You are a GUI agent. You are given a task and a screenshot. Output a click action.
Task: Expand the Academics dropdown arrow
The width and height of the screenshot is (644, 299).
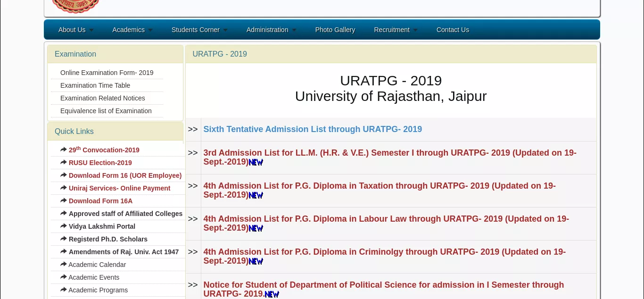click(x=150, y=30)
